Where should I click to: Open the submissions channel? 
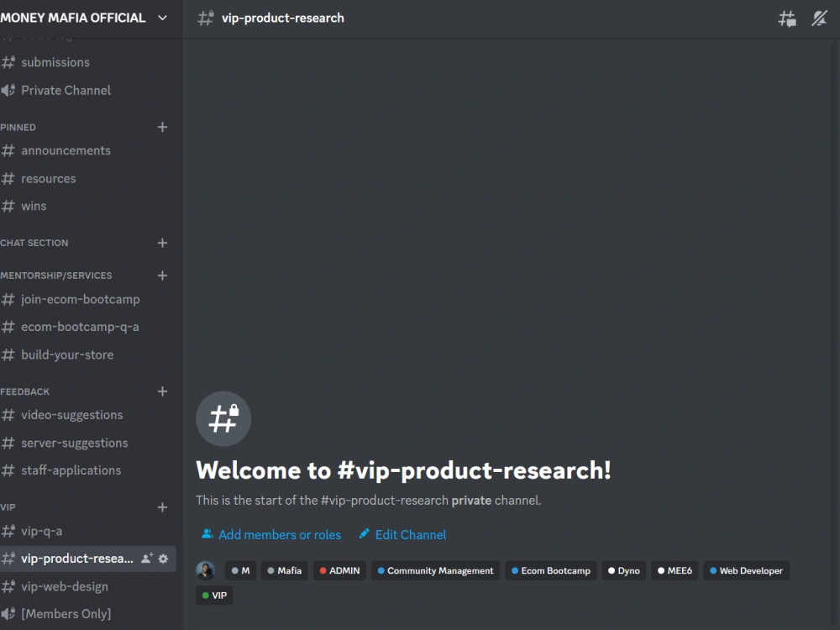pos(55,62)
